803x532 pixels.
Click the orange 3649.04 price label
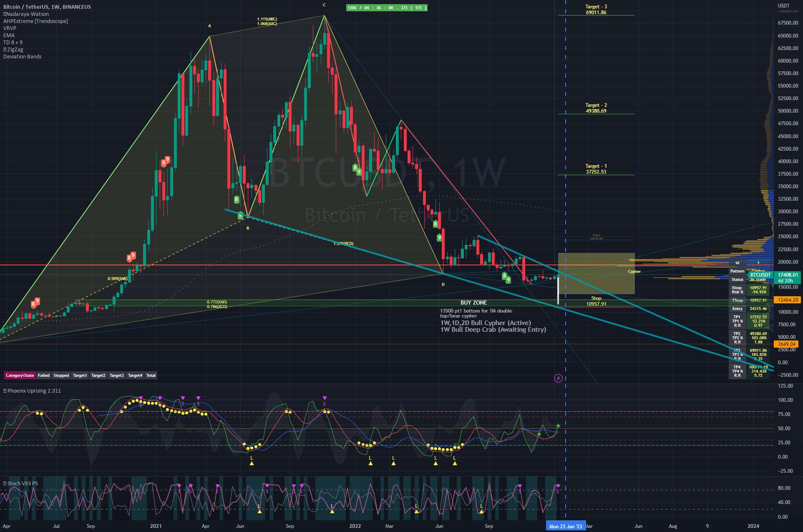[x=787, y=344]
